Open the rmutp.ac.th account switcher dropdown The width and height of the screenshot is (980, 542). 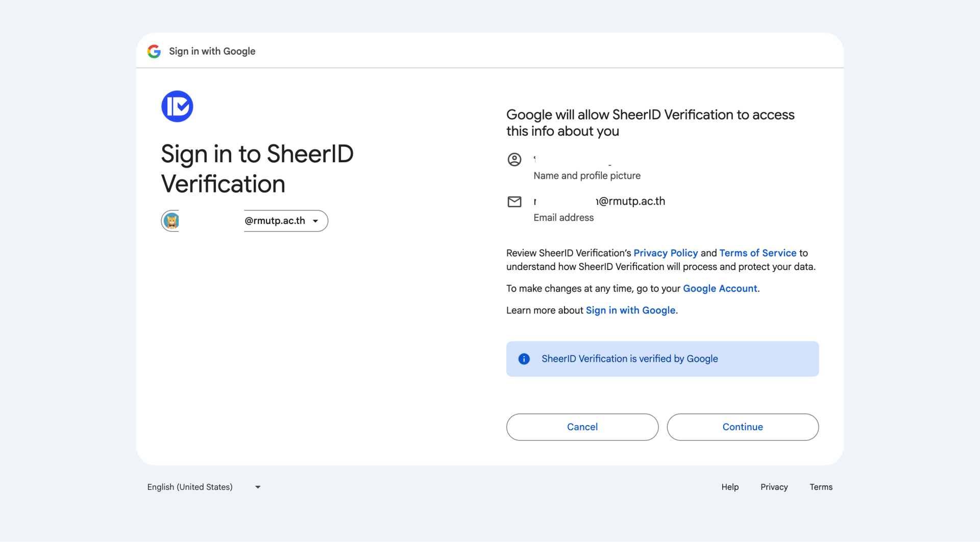pos(275,221)
